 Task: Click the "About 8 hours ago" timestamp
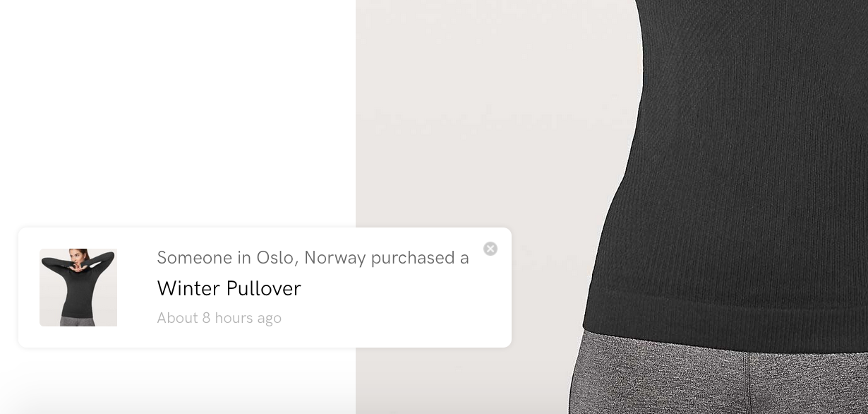219,318
